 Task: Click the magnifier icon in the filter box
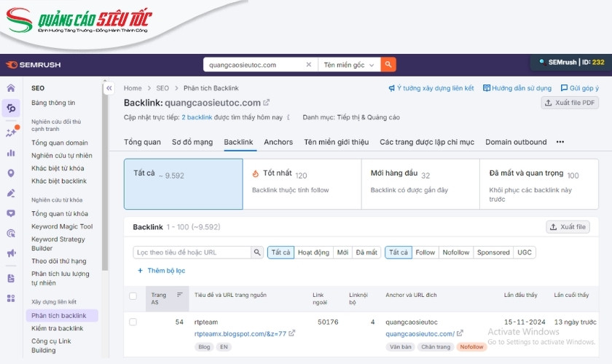click(x=257, y=253)
